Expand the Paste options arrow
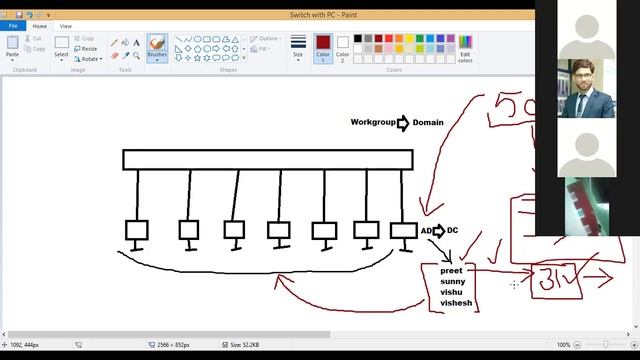 click(x=12, y=60)
